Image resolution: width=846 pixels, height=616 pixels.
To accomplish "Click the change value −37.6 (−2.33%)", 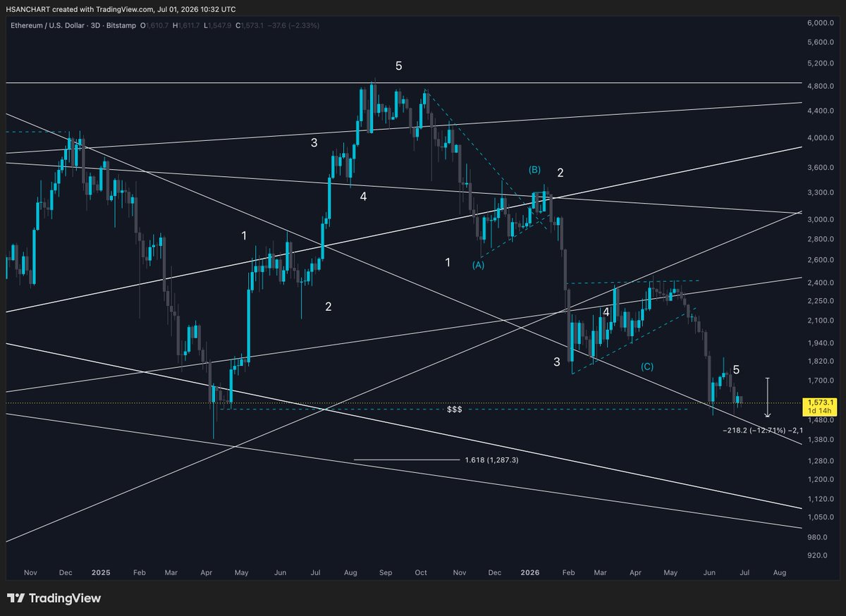I will coord(294,25).
